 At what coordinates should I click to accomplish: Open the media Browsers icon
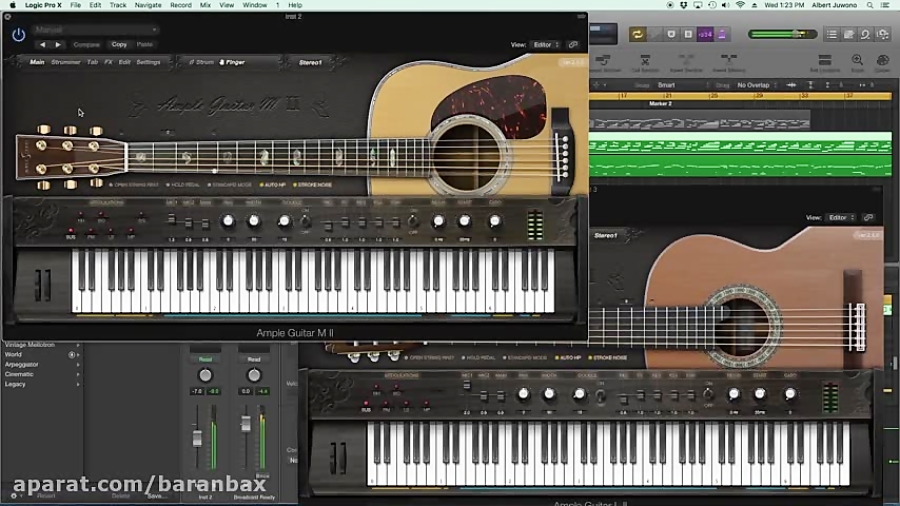click(883, 34)
